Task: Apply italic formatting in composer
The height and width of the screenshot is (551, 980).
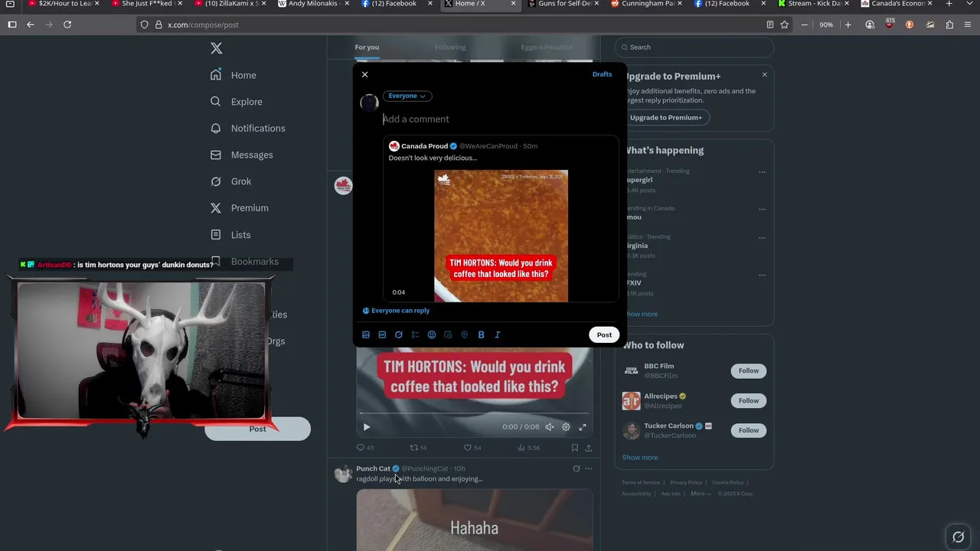Action: pos(498,334)
